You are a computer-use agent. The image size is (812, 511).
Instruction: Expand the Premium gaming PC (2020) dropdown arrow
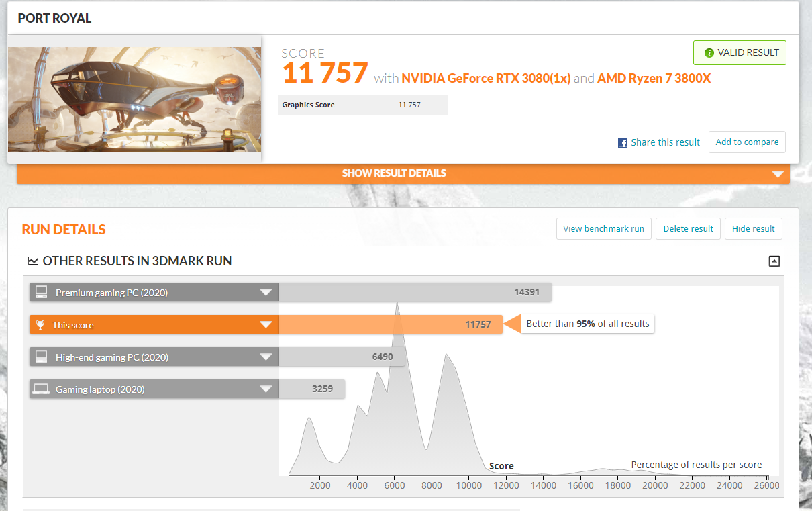[x=266, y=292]
